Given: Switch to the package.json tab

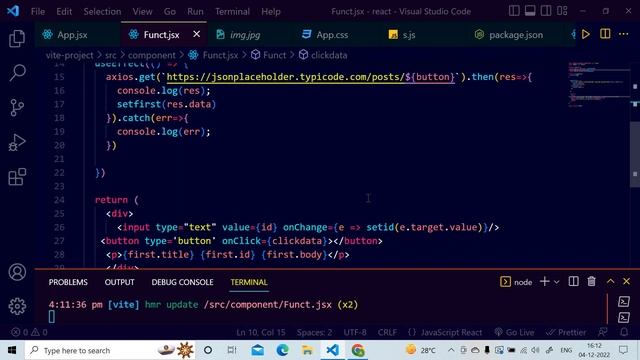Looking at the screenshot, I should tap(516, 35).
